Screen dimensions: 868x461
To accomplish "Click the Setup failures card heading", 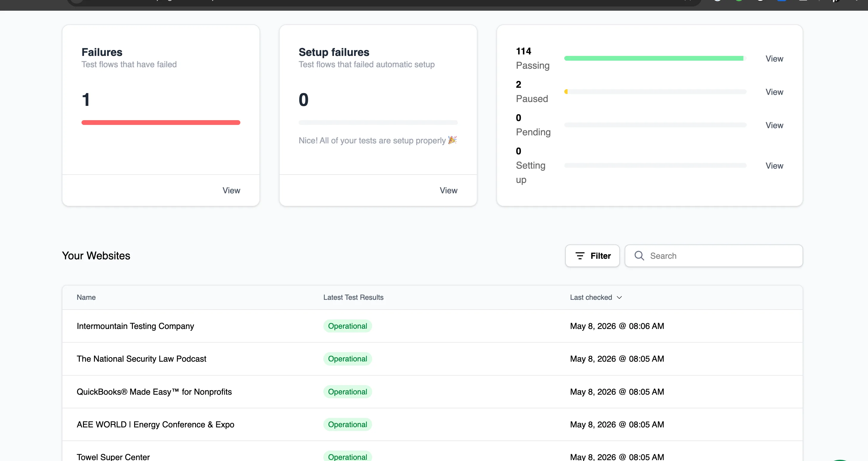I will (x=334, y=52).
